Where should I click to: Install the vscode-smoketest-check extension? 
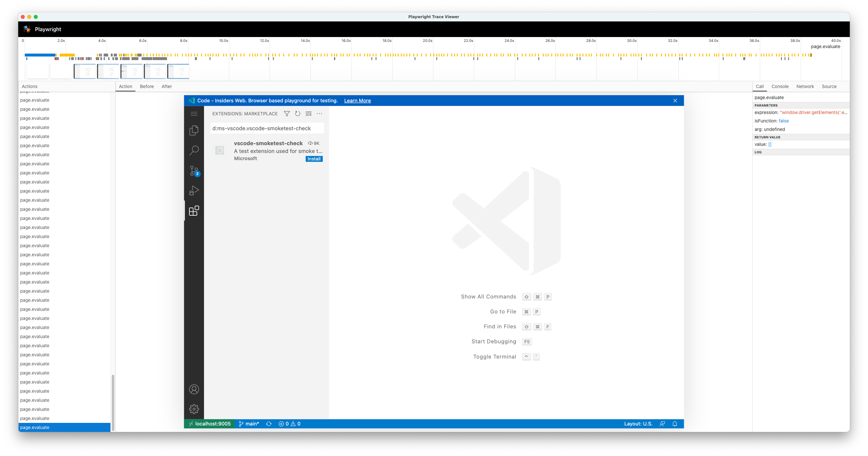[314, 159]
